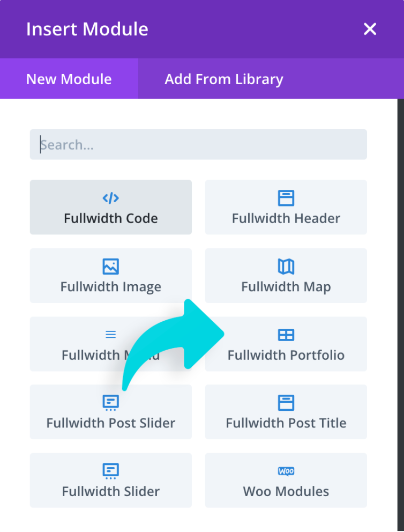The width and height of the screenshot is (404, 532).
Task: Select the Fullwidth Post Title module tile
Action: coord(286,412)
